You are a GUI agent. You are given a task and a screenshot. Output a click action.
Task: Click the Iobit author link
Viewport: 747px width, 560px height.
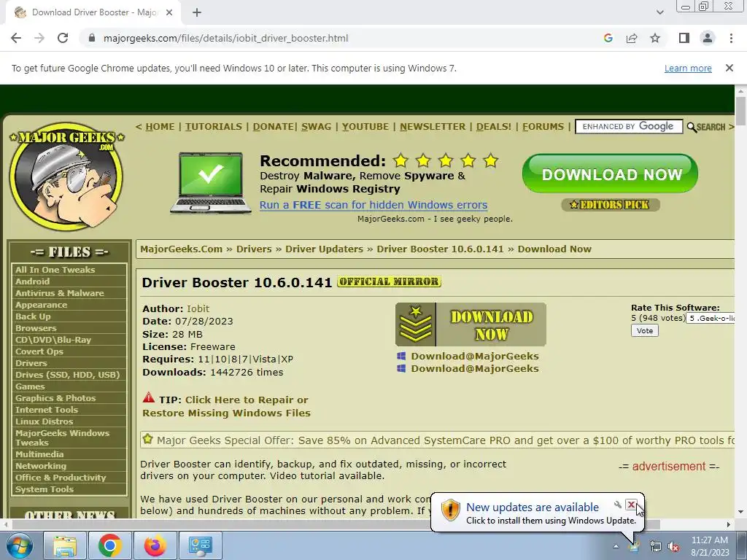coord(198,308)
